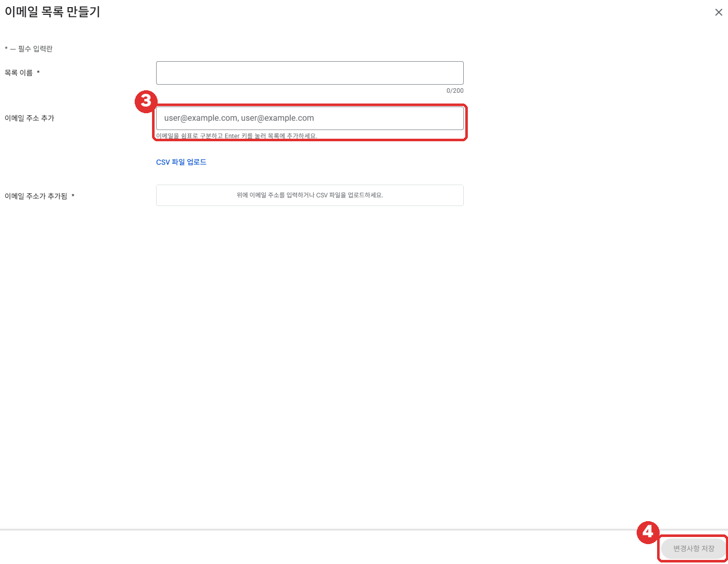Click the 이메일 목록 만들기 title

(53, 12)
